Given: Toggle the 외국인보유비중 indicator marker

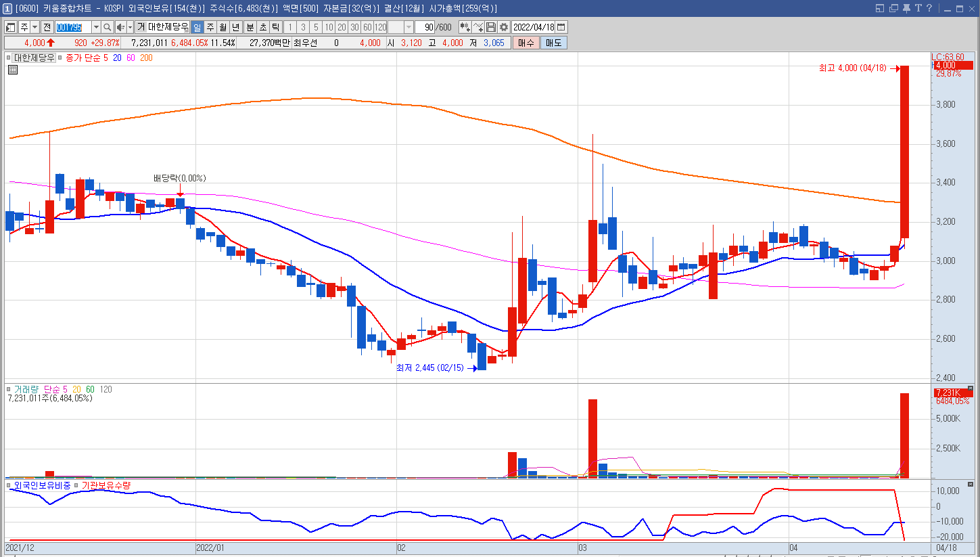Looking at the screenshot, I should [9, 485].
